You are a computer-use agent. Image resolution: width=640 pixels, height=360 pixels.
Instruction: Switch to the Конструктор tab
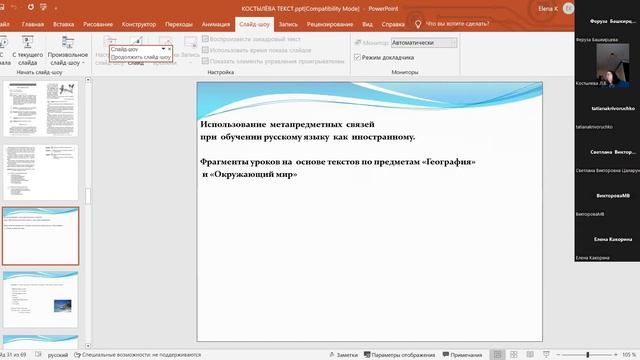139,24
